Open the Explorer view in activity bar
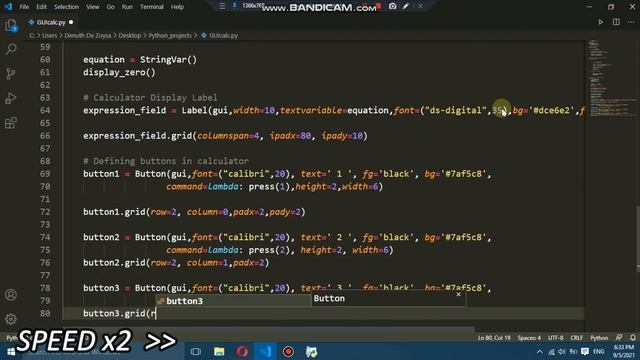 [11, 25]
